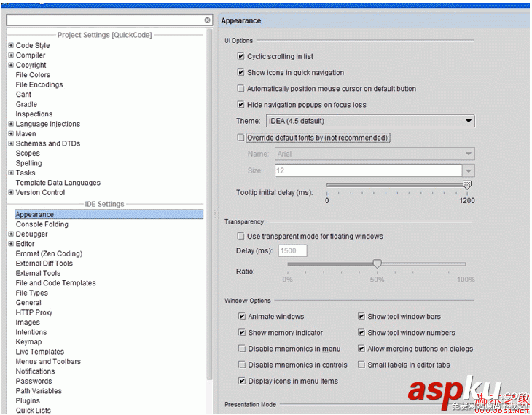Image resolution: width=532 pixels, height=415 pixels.
Task: Toggle Allow merging buttons on dialogs
Action: point(361,349)
